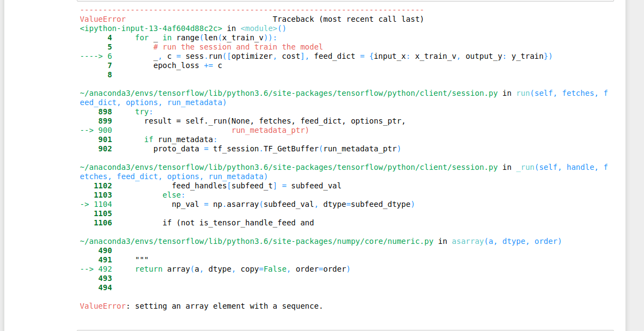Click line 7 'epoch_loss += c'
The width and height of the screenshot is (644, 331).
pos(187,66)
